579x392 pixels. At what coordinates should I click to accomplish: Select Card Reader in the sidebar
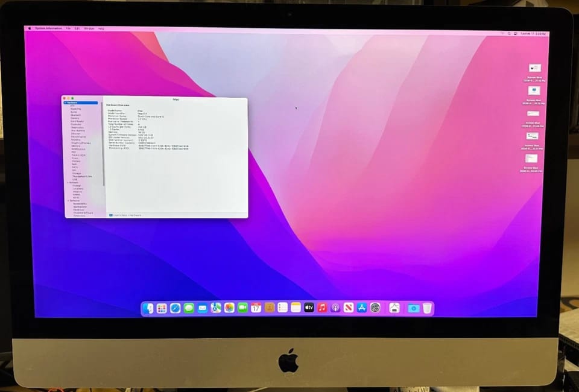point(77,121)
